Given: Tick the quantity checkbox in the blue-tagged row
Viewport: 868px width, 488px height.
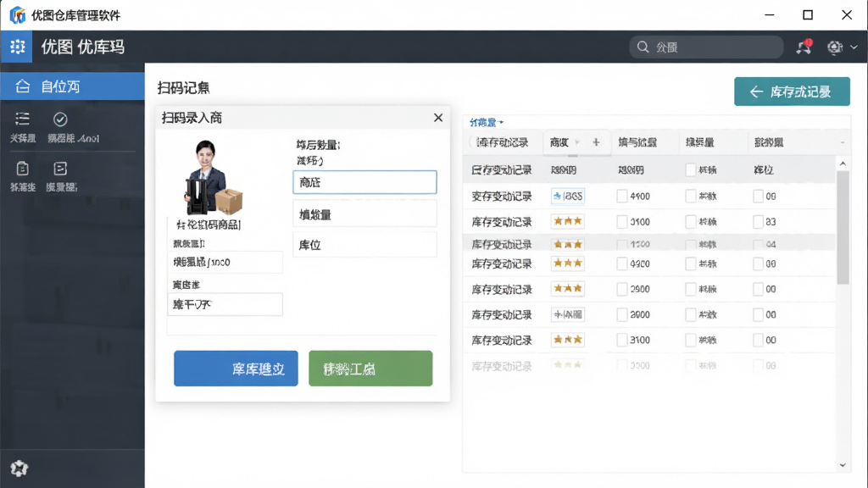Looking at the screenshot, I should (x=622, y=196).
